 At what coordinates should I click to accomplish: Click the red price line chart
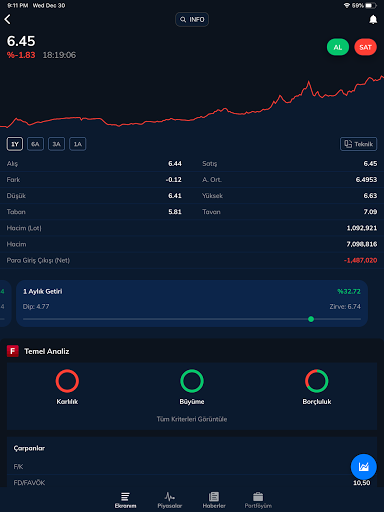[x=192, y=102]
